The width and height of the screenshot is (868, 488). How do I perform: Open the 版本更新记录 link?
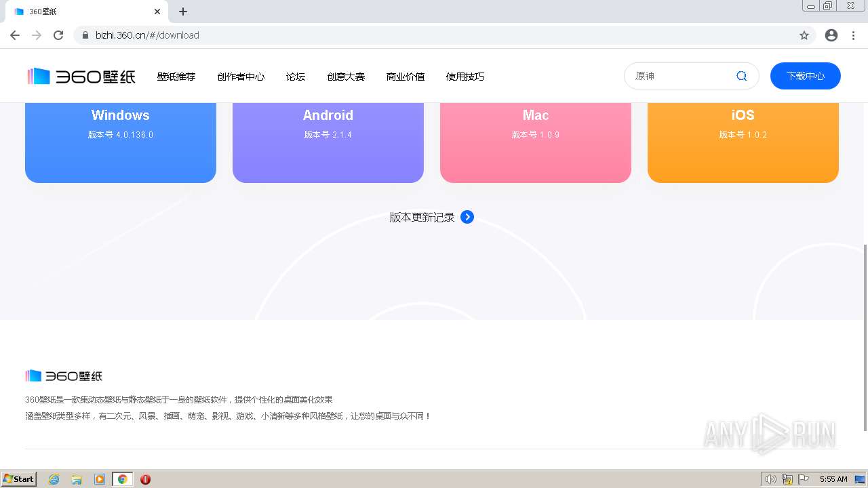[x=422, y=217]
